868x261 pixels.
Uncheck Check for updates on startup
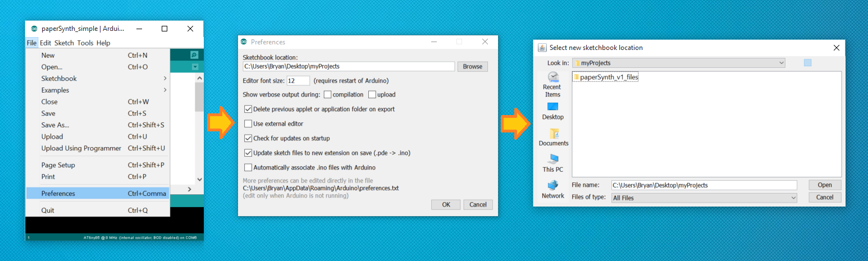(x=248, y=138)
